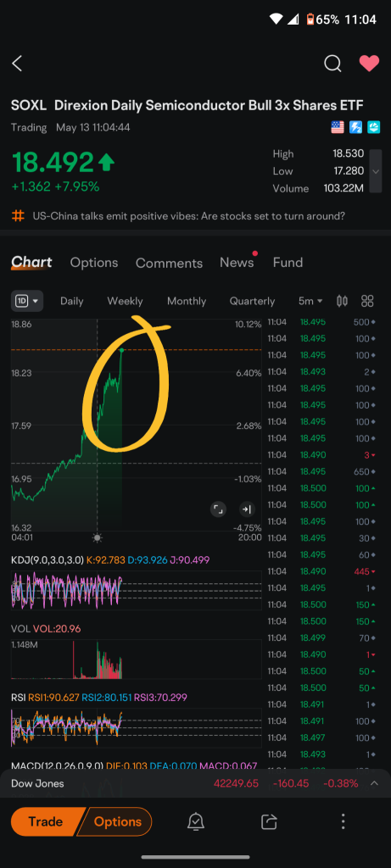The image size is (391, 868).
Task: Open the Fund tab
Action: [x=288, y=263]
